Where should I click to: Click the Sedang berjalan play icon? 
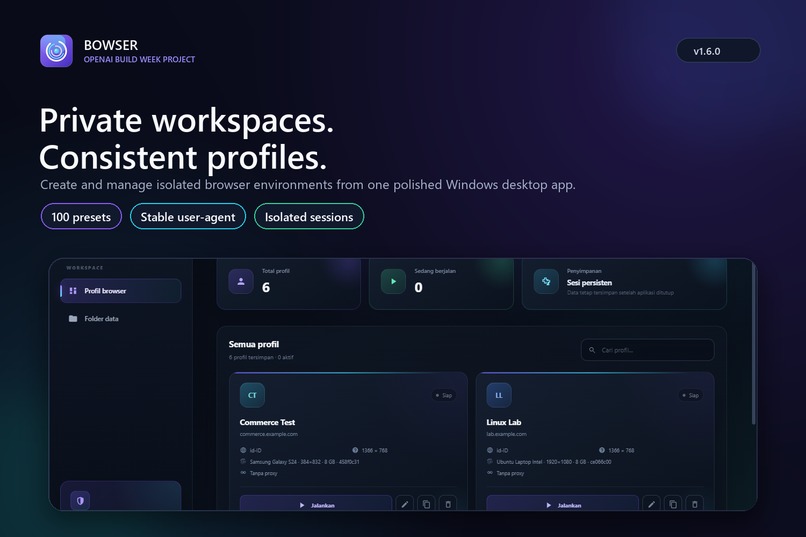point(393,281)
